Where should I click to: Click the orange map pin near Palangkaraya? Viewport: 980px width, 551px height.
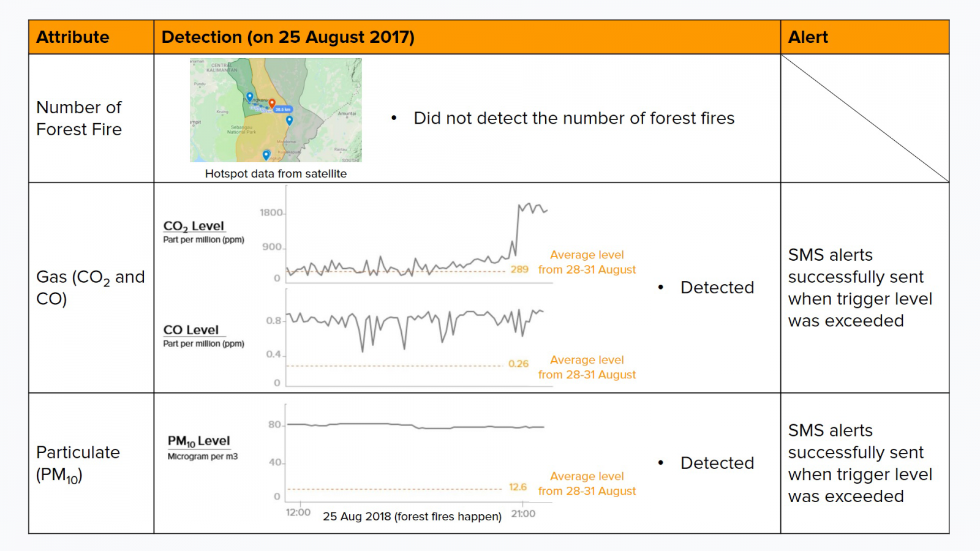click(x=272, y=103)
